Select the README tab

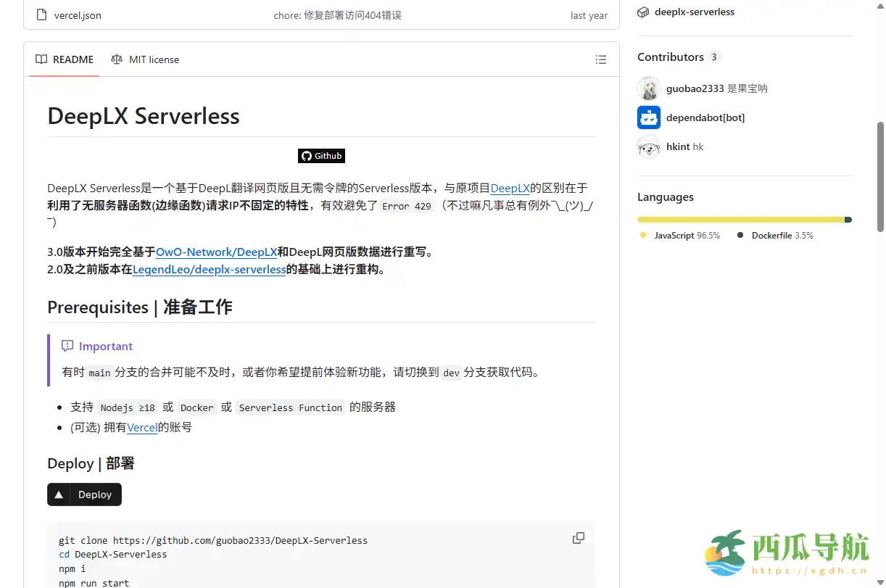click(x=64, y=59)
